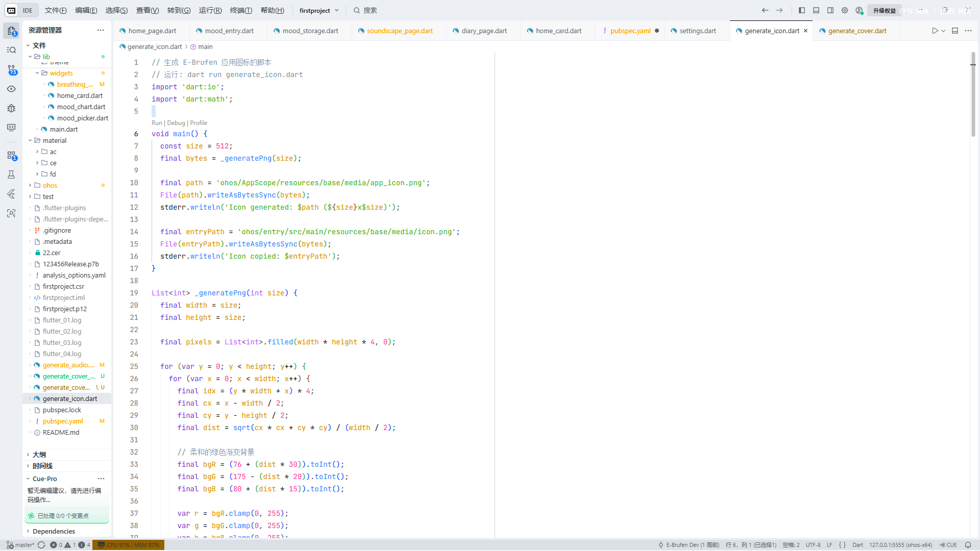980x551 pixels.
Task: Open the Source Control sidebar icon
Action: pos(11,69)
